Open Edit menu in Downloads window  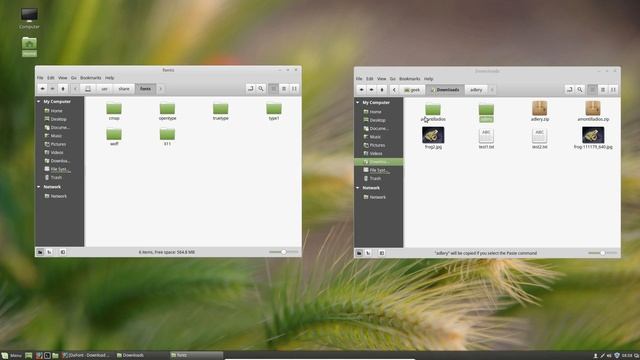(370, 79)
